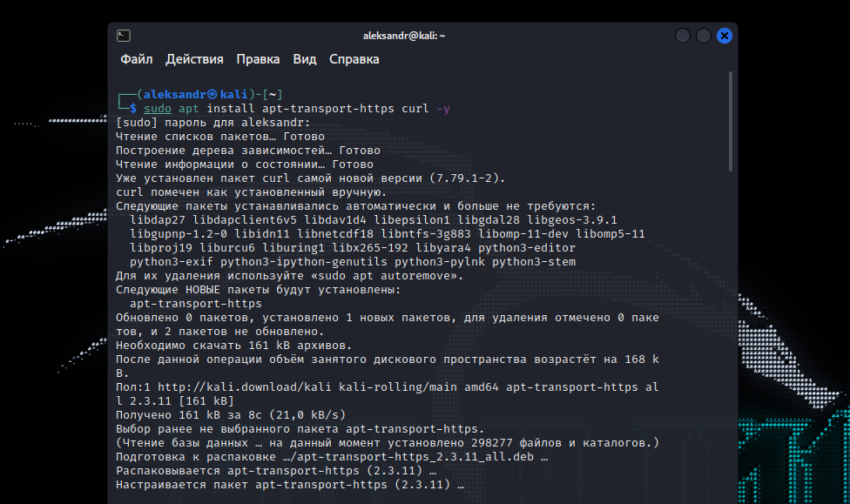
Task: Click the terminal scrollbar thumb
Action: [730, 121]
